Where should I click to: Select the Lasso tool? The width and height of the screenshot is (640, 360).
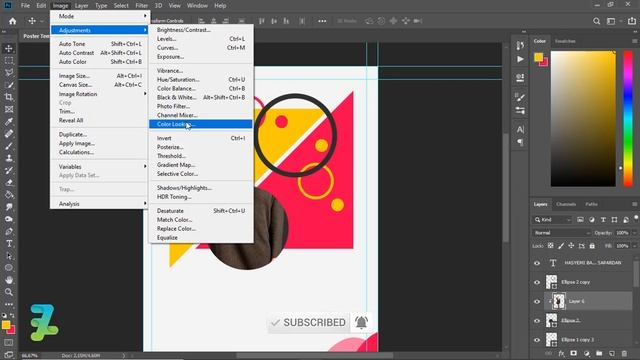click(9, 72)
